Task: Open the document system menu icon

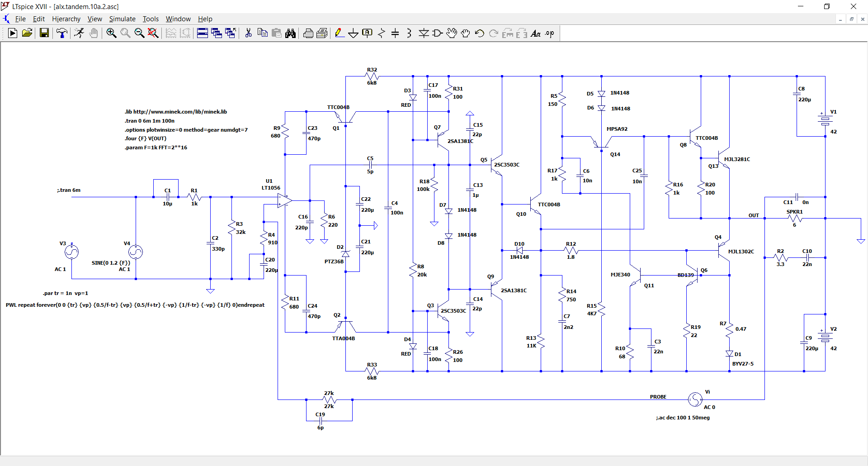Action: tap(6, 19)
